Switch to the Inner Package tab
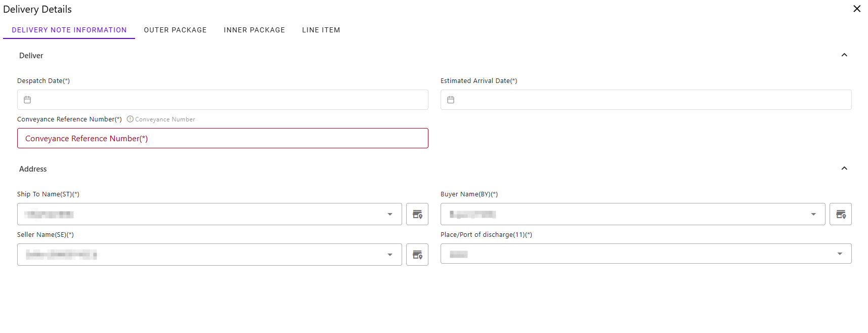 (254, 30)
